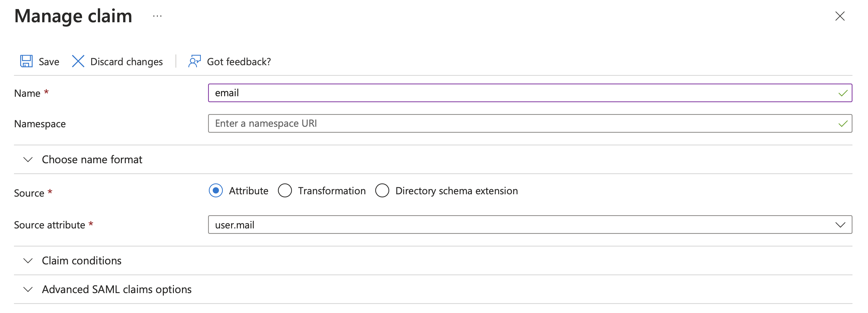This screenshot has height=313, width=868.
Task: Click the Save floppy disk icon
Action: click(26, 61)
